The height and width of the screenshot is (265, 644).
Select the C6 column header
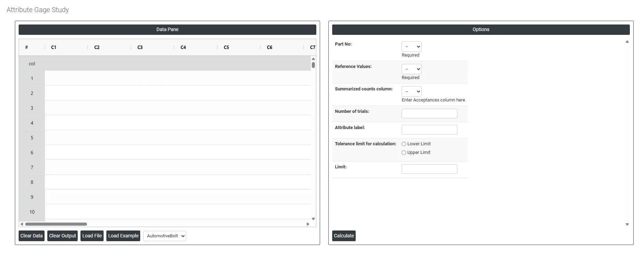(x=282, y=47)
